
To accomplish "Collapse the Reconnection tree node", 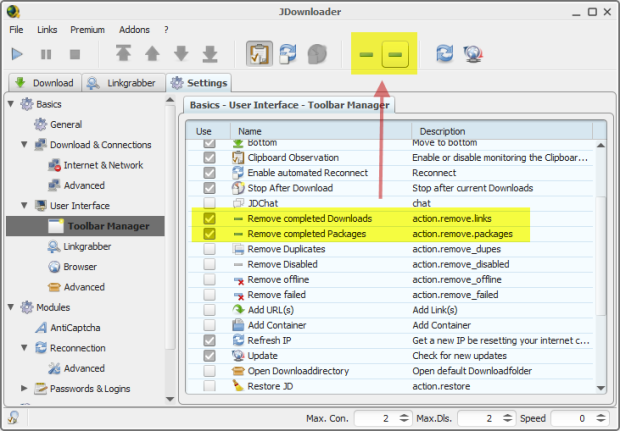I will click(24, 348).
